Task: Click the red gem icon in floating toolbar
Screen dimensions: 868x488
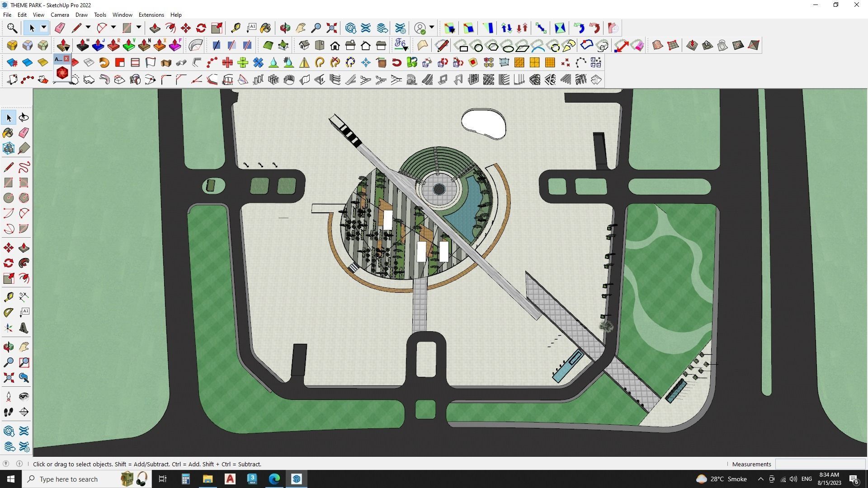Action: pos(62,73)
